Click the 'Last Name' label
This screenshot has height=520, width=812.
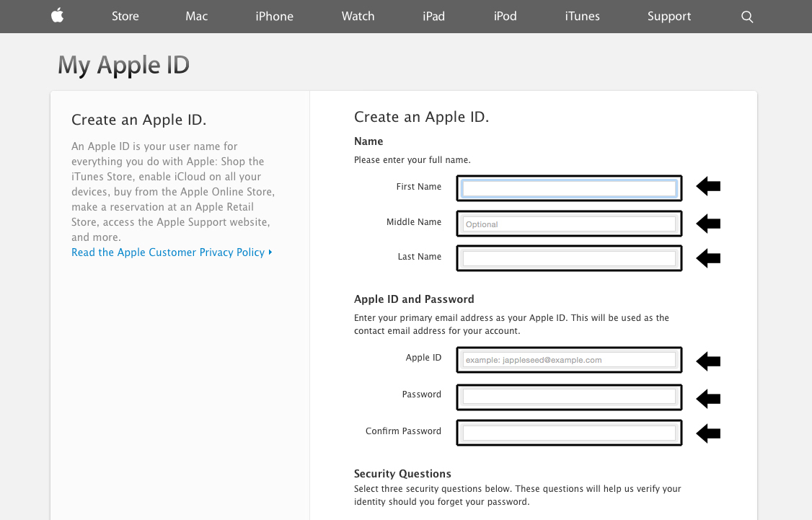420,256
